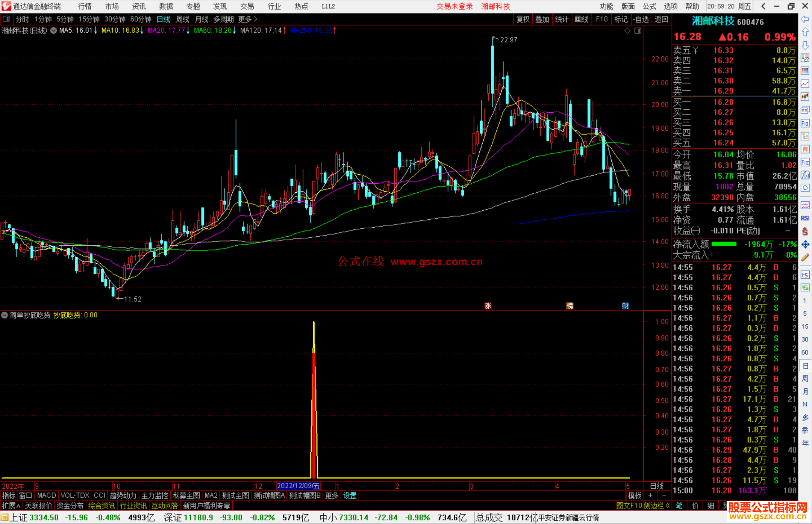
Task: Click the 复权 button
Action: click(x=523, y=19)
